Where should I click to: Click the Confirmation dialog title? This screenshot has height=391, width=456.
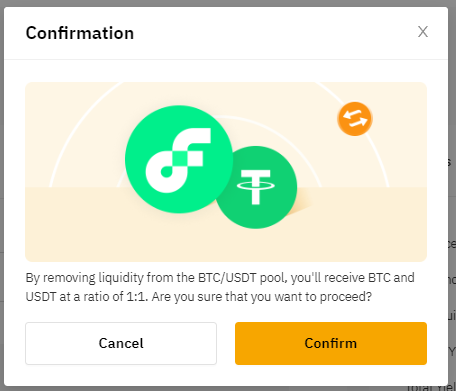pos(80,33)
